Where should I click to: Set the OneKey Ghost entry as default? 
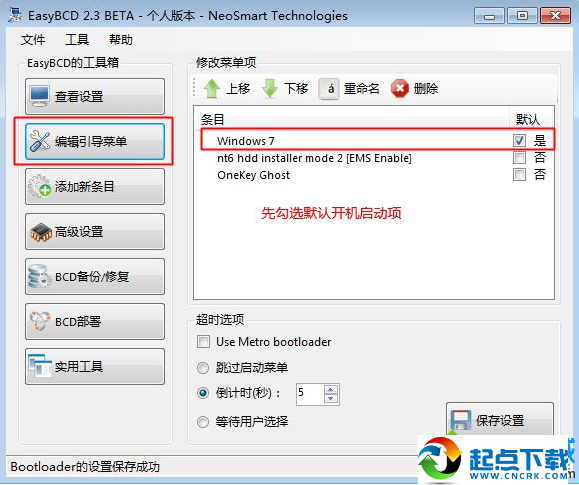pos(520,174)
